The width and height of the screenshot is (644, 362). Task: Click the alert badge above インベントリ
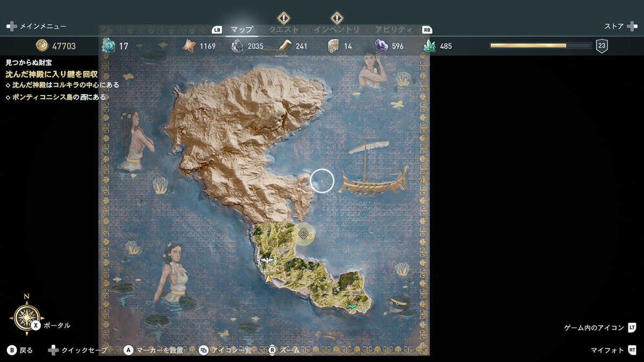coord(336,17)
